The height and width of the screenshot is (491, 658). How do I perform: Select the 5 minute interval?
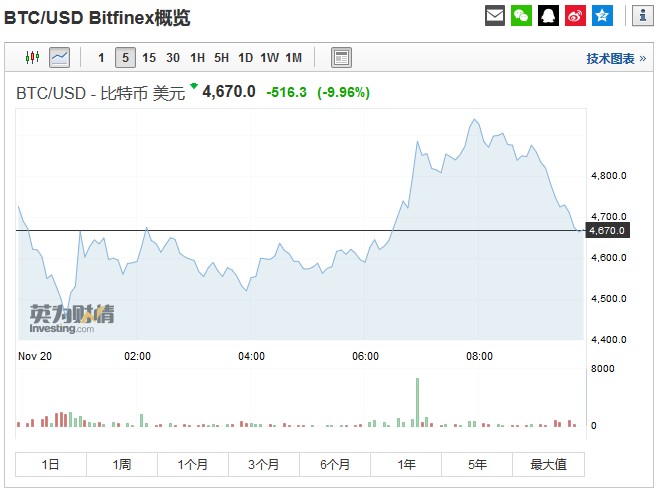[125, 57]
